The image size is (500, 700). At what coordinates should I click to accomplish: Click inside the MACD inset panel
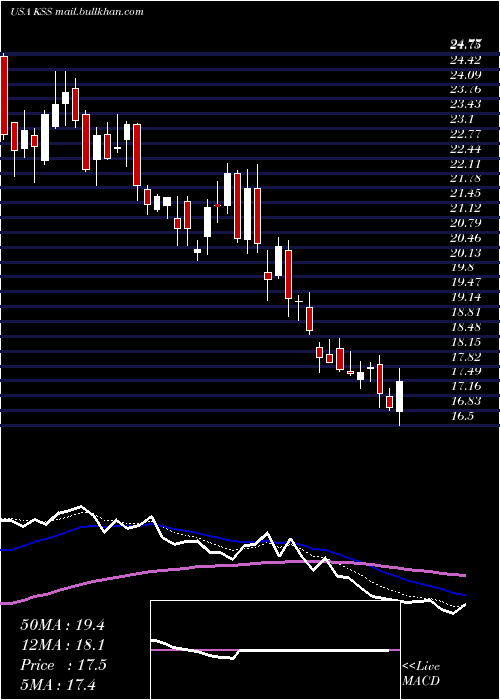coord(275,650)
